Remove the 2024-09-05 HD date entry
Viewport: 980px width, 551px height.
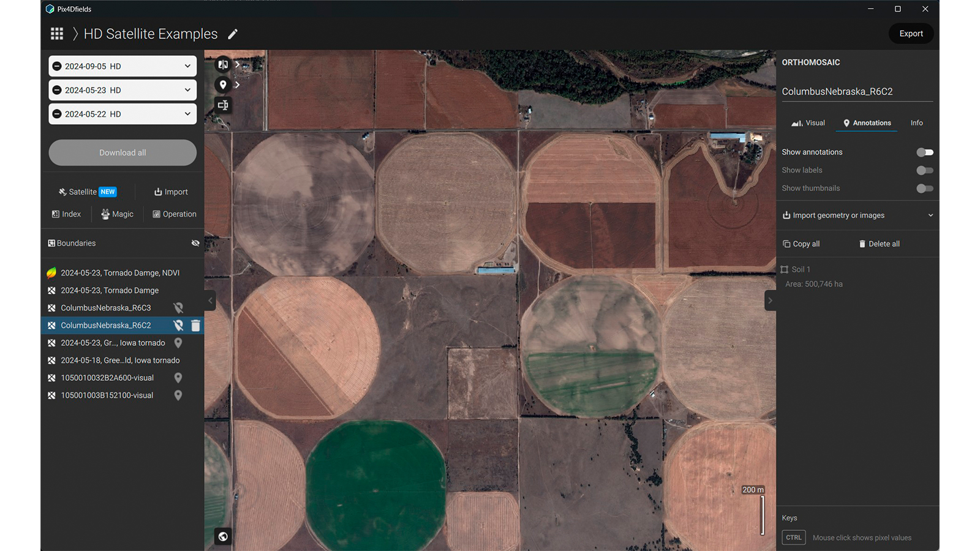coord(57,66)
